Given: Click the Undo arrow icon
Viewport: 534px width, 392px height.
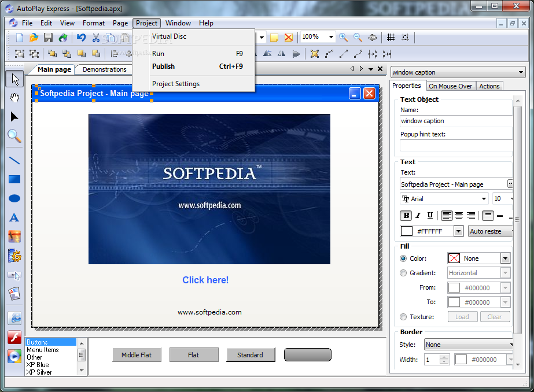Looking at the screenshot, I should click(x=81, y=38).
